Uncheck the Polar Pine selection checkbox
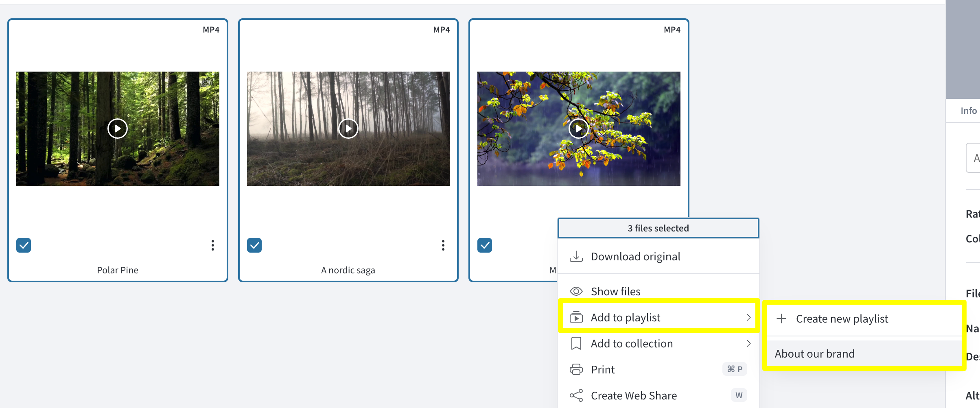 pos(24,245)
